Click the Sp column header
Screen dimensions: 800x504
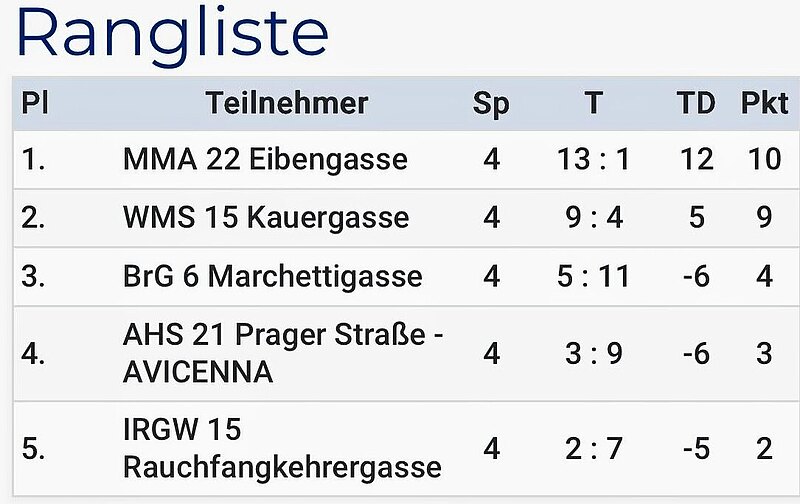(x=491, y=104)
